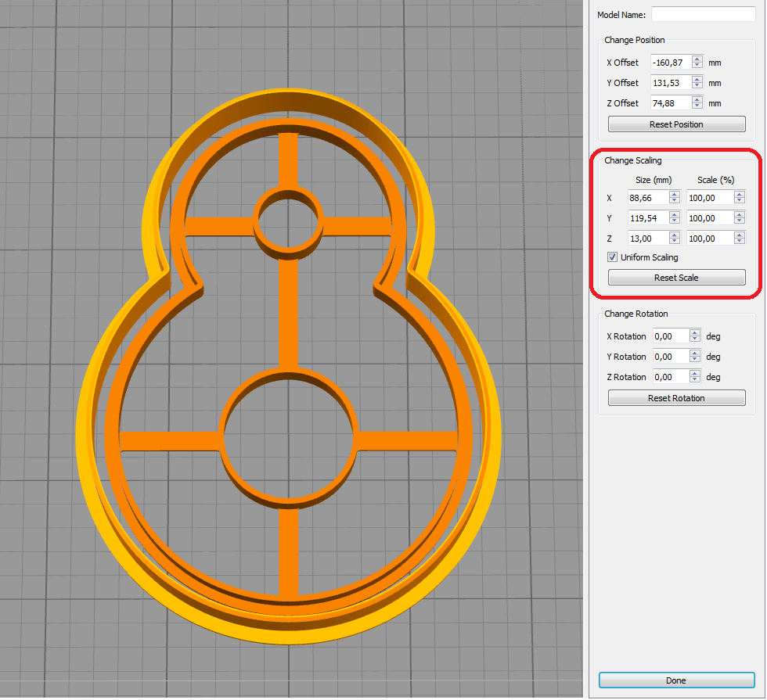Click the Y Rotation value field
The height and width of the screenshot is (700, 767).
pyautogui.click(x=671, y=357)
